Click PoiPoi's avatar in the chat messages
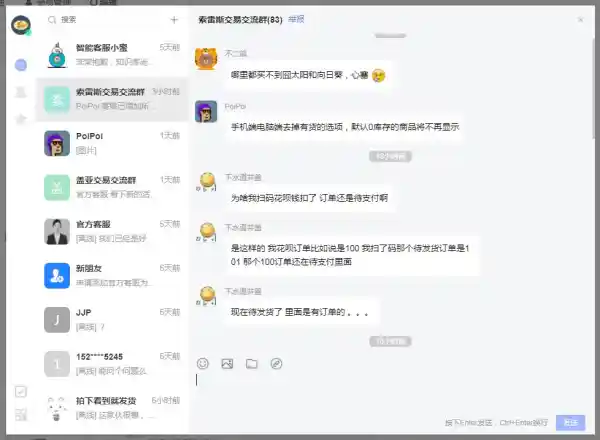 206,111
